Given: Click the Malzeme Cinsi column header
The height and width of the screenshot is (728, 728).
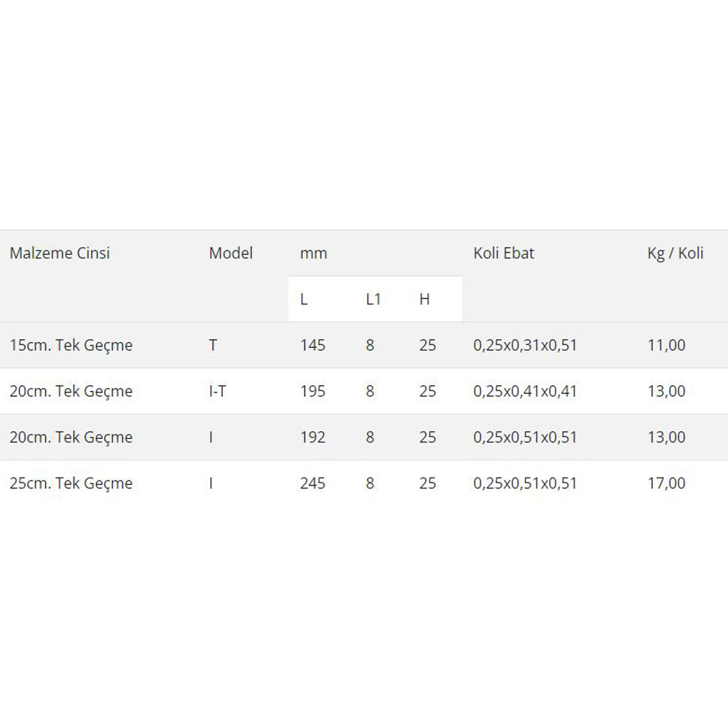Looking at the screenshot, I should point(60,253).
